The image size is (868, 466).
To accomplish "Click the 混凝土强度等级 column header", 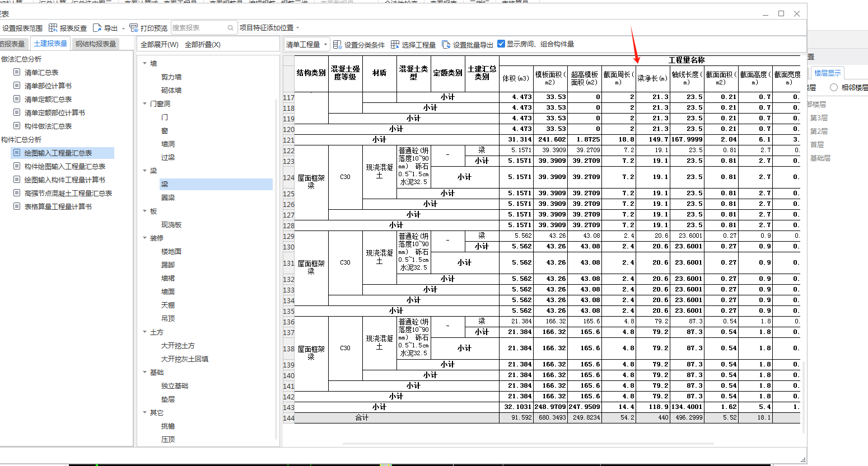I will (345, 73).
